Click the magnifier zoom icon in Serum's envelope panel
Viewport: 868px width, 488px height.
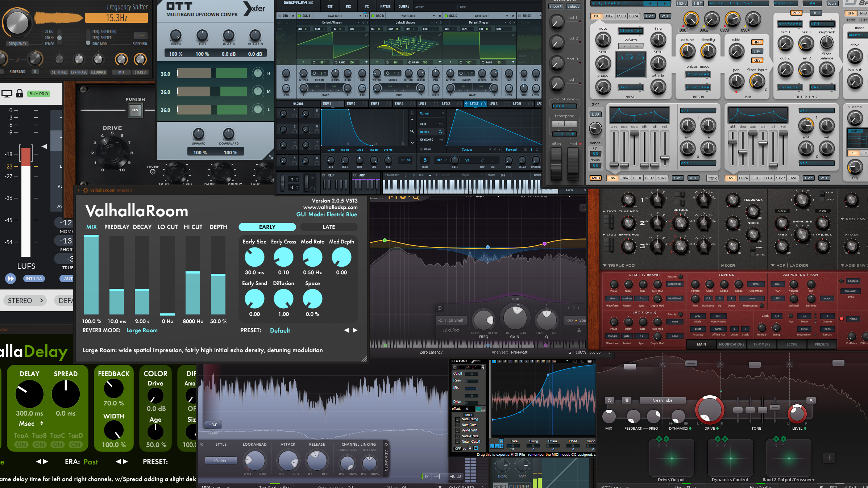(x=412, y=131)
